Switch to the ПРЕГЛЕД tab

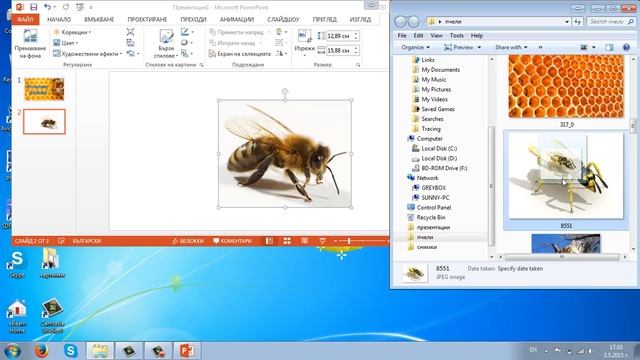(x=324, y=19)
